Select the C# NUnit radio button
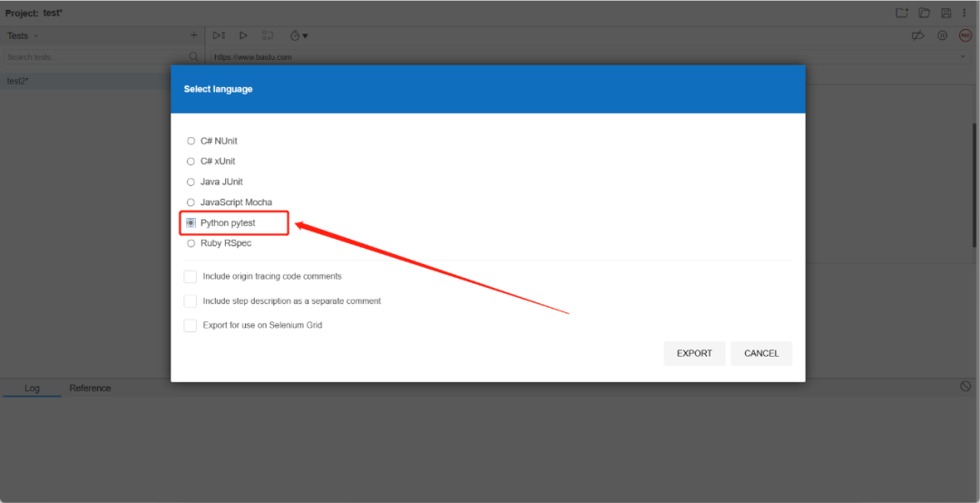Screen dimensions: 980x503 tap(191, 141)
